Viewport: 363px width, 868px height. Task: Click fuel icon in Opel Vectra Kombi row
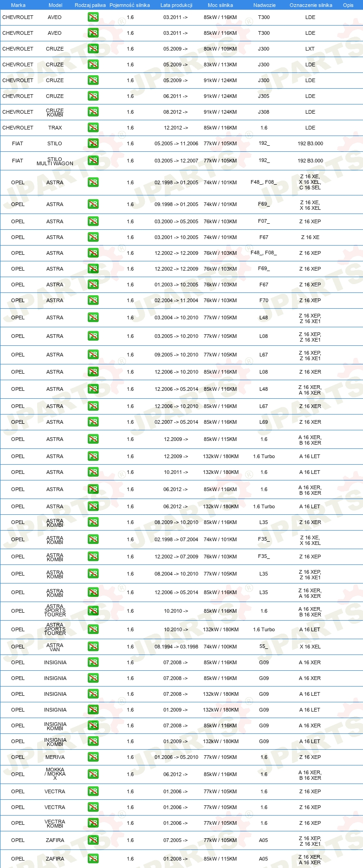(93, 823)
